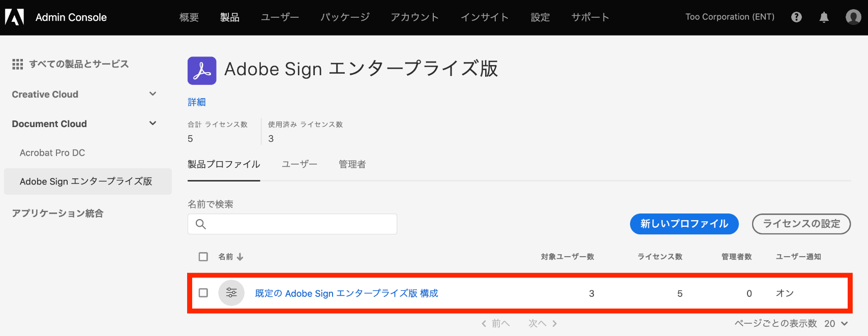Click the ライセンスの設定 button
The height and width of the screenshot is (336, 868).
[801, 224]
